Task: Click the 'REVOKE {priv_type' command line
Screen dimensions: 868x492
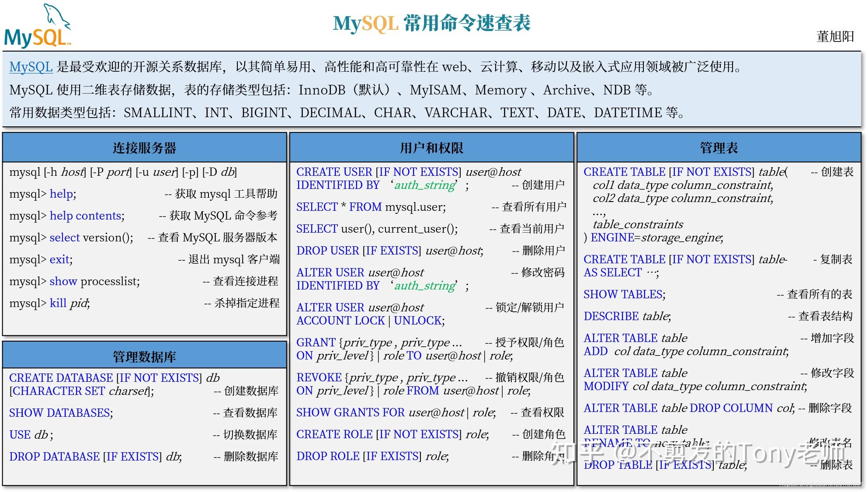Action: click(x=382, y=377)
